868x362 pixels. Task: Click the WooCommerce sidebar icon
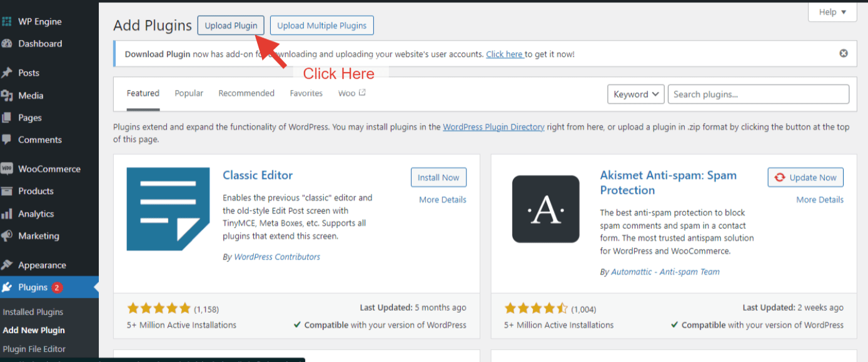(x=7, y=169)
